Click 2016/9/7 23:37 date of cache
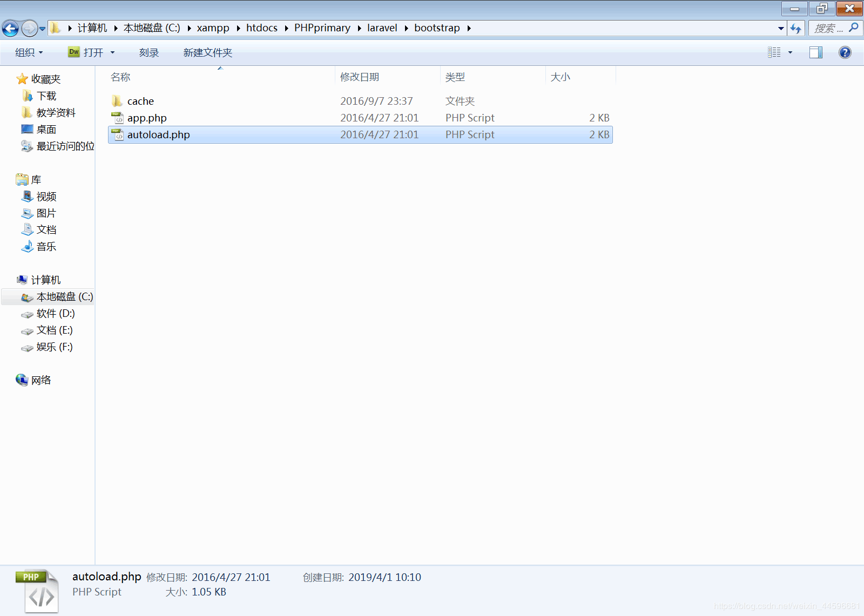Image resolution: width=864 pixels, height=616 pixels. coord(376,101)
